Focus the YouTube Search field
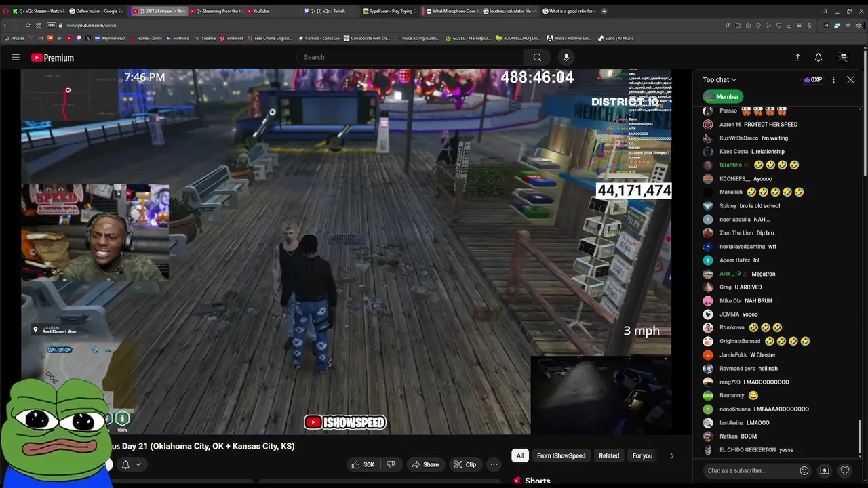This screenshot has width=868, height=488. point(410,57)
